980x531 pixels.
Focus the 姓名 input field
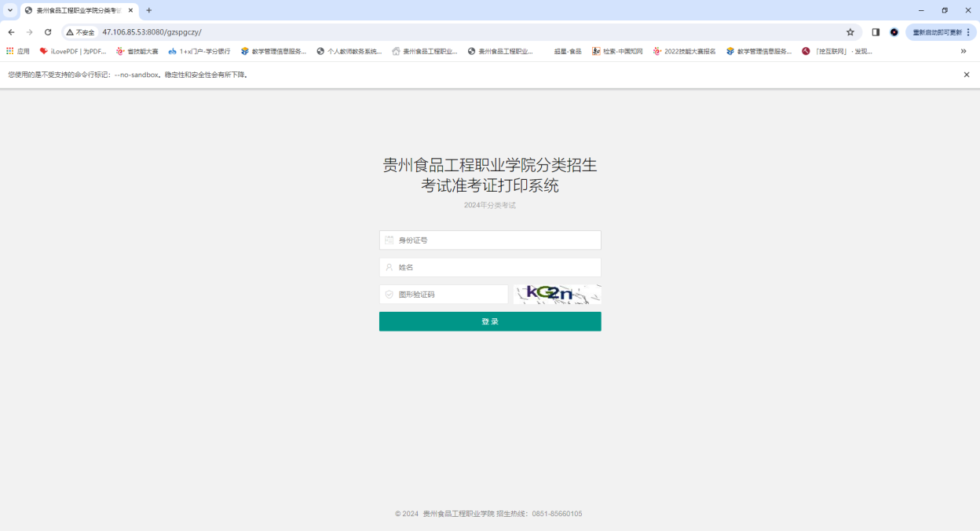[x=490, y=267]
